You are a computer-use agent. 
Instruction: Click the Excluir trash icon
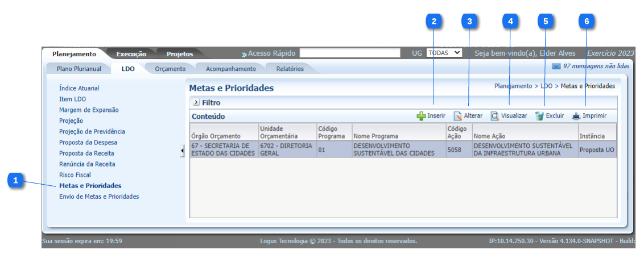point(539,116)
